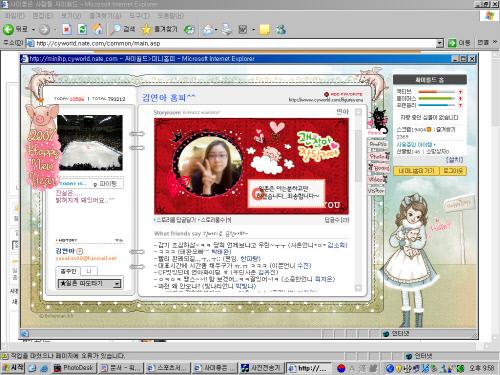
Task: Open the Profile side tab
Action: pos(378,144)
